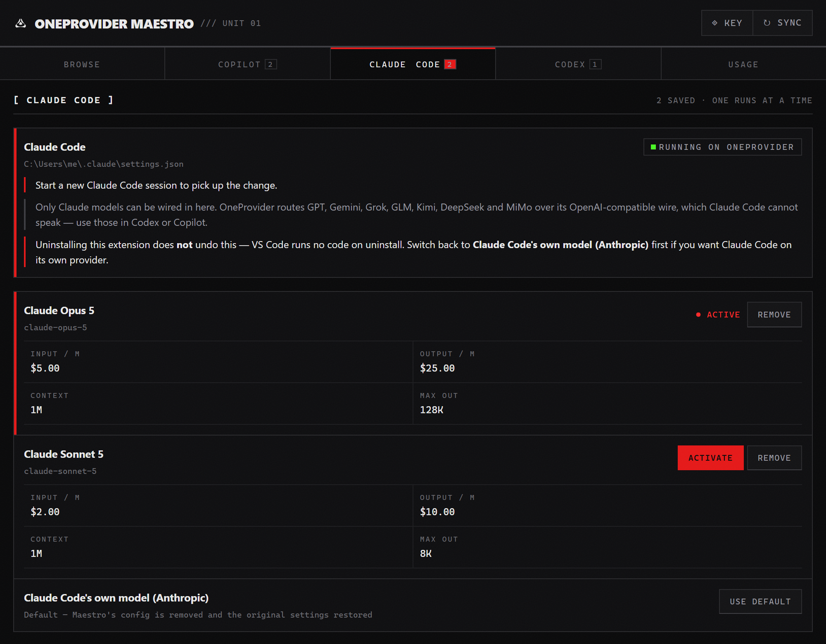Go to the CODEX tab
Screen dimensions: 826x644
tap(578, 64)
